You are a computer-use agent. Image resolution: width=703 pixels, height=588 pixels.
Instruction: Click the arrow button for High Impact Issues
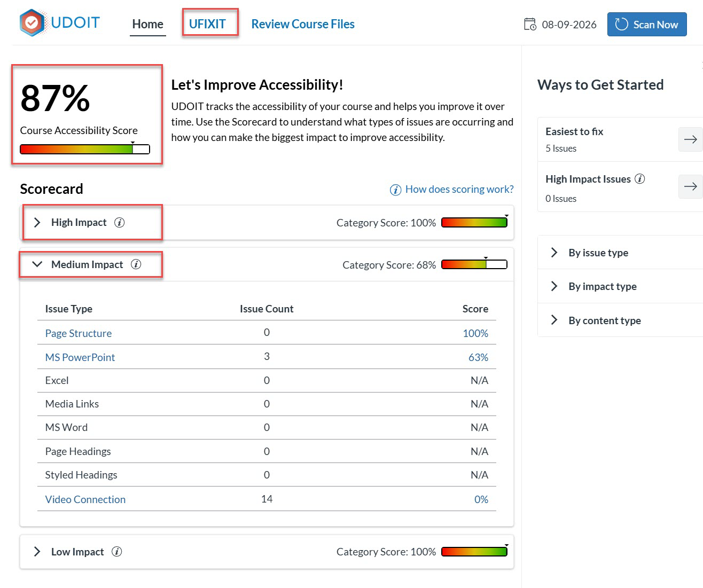[690, 186]
